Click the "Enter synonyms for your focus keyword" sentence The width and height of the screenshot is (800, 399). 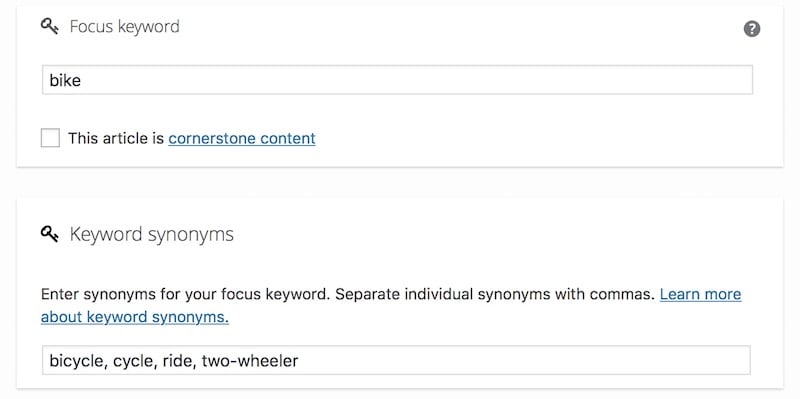click(186, 295)
